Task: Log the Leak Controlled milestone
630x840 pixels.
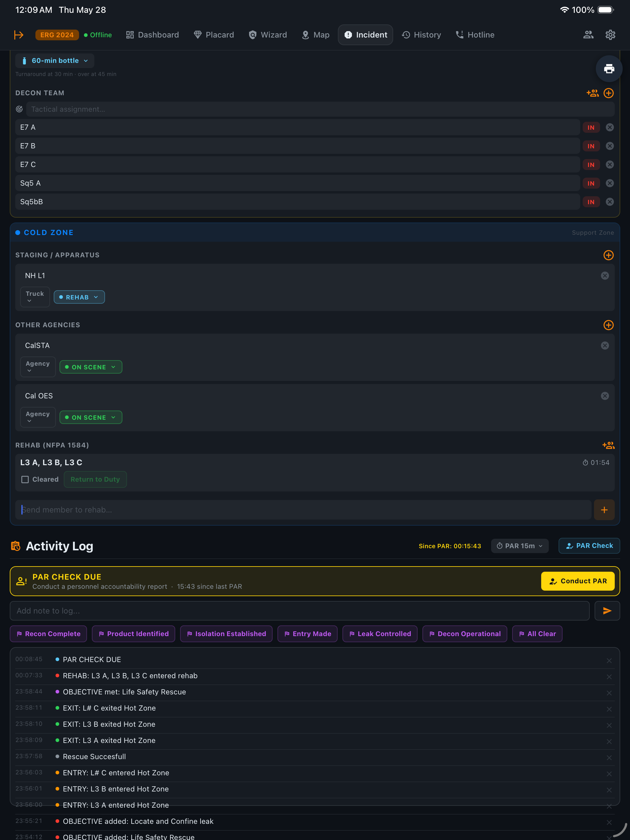Action: click(380, 634)
